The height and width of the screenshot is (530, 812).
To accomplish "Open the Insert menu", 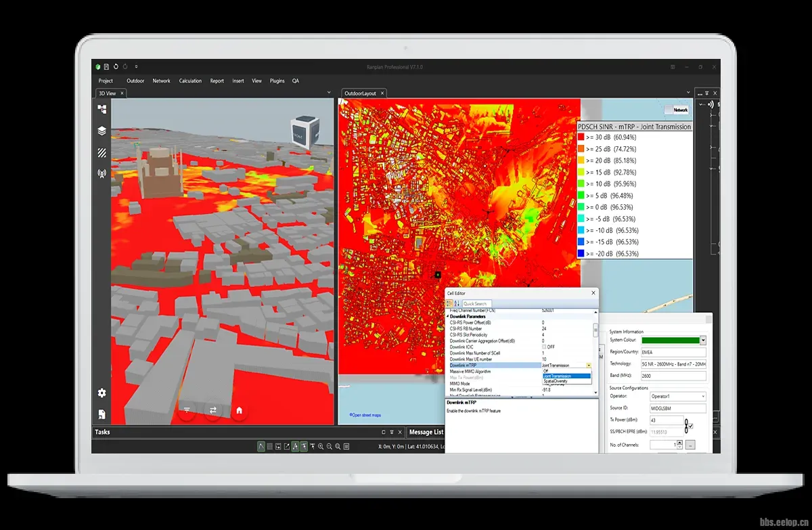I will [x=238, y=81].
